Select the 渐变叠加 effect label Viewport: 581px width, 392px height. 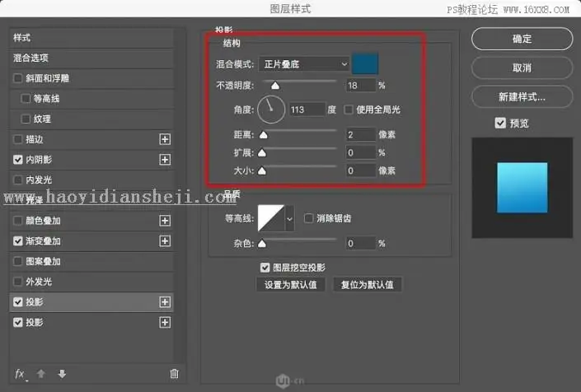pos(43,241)
